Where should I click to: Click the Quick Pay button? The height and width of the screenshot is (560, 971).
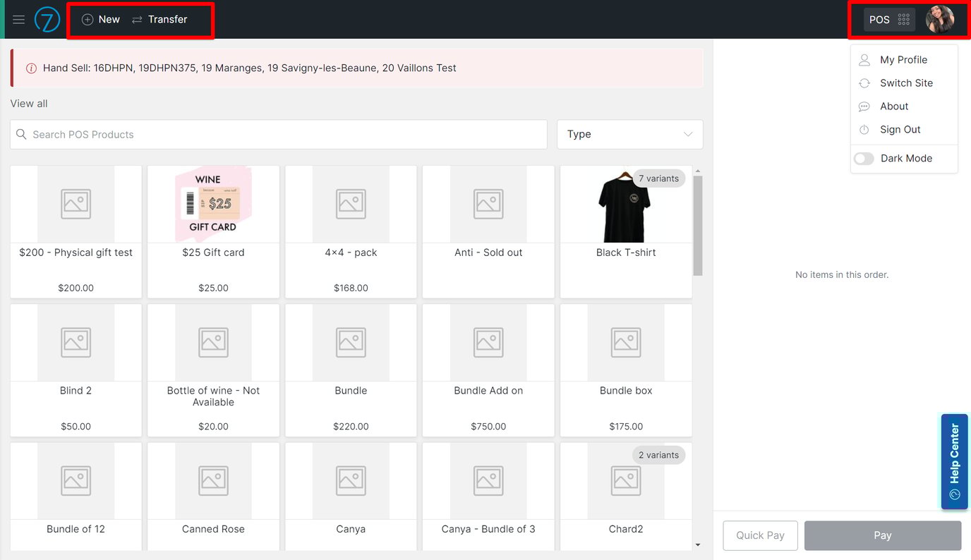(x=760, y=535)
